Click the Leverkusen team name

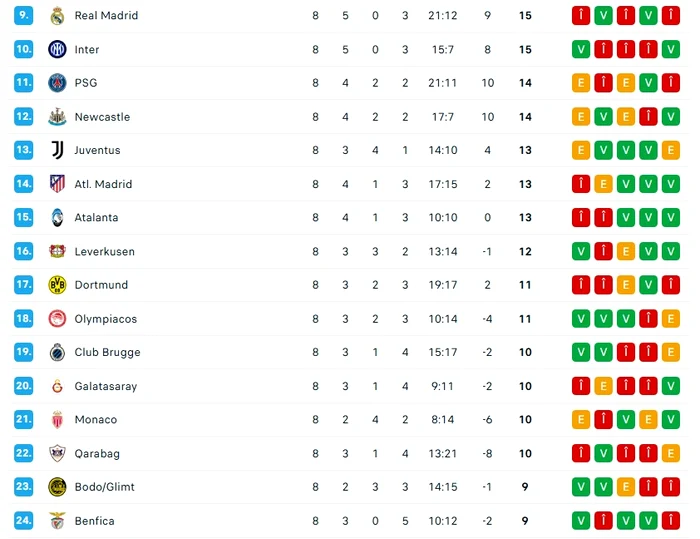104,251
